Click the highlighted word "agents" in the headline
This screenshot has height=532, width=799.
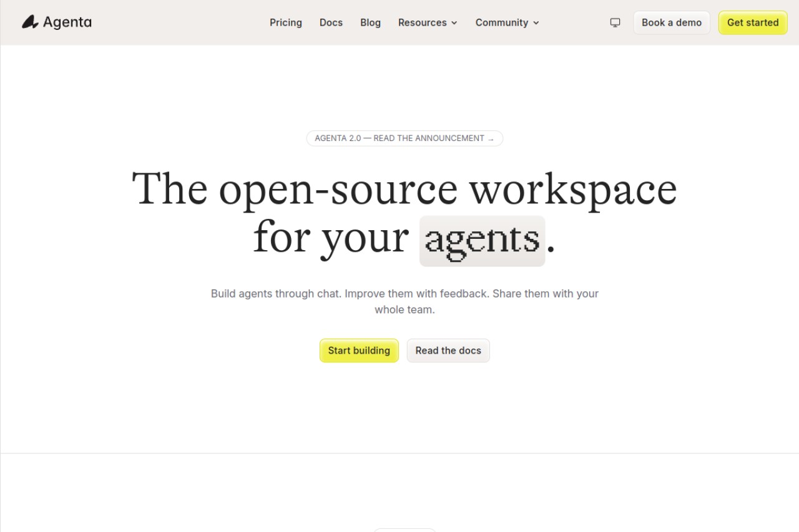[482, 240]
